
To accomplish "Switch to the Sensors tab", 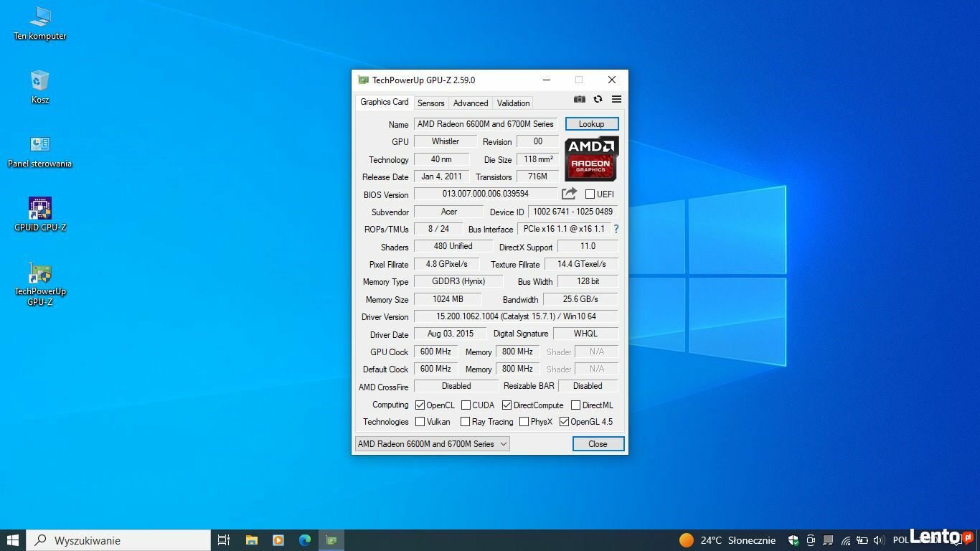I will (x=430, y=103).
